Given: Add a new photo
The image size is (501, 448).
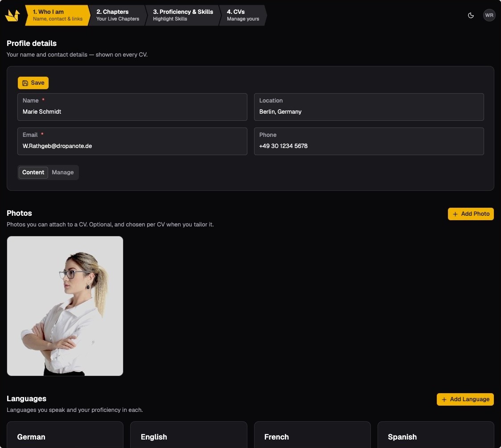Looking at the screenshot, I should click(x=471, y=214).
